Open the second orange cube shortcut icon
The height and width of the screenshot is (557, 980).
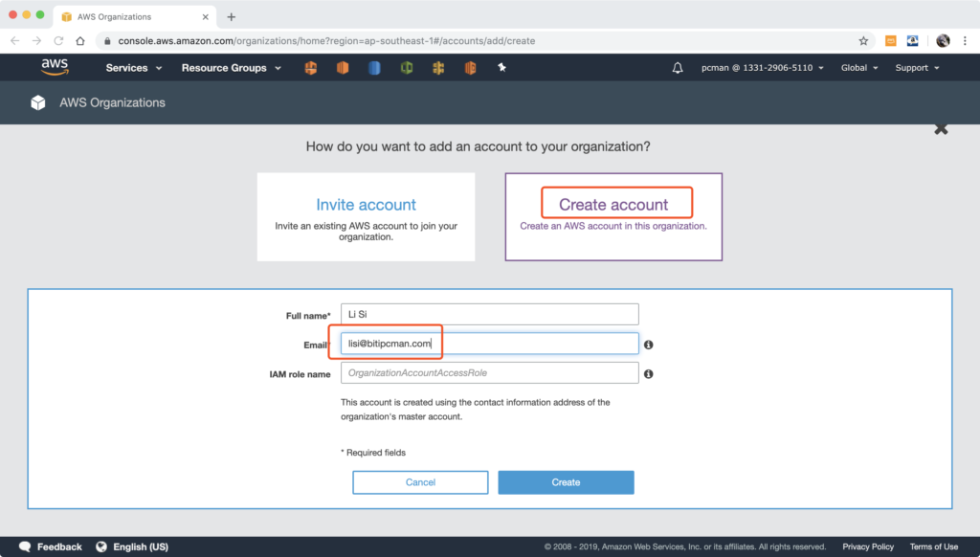[343, 68]
